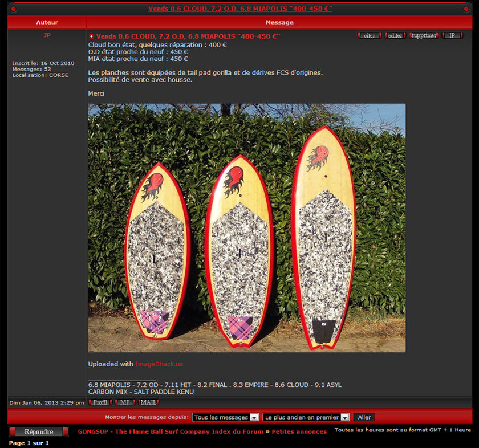Open the surfboards photo in the post
The image size is (479, 448).
pos(246,227)
